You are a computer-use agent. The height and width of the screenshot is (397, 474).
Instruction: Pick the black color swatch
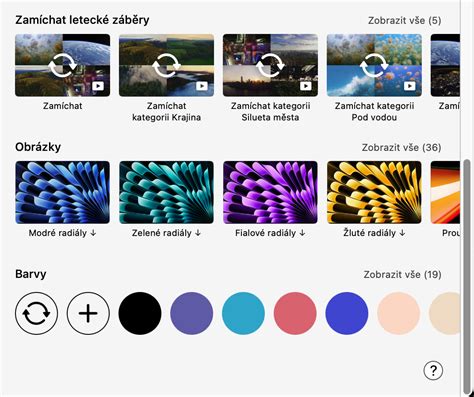pos(140,313)
